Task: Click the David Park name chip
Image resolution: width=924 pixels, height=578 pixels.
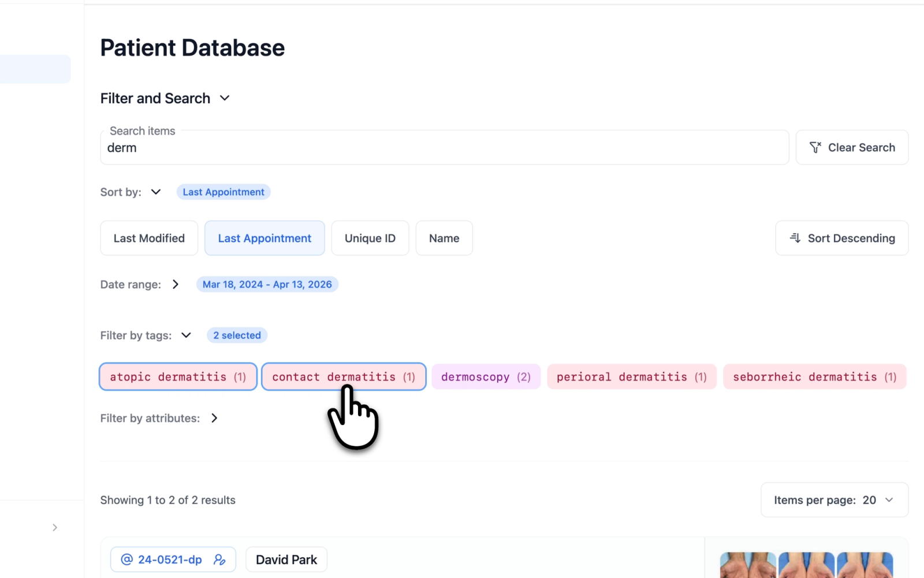Action: tap(286, 560)
